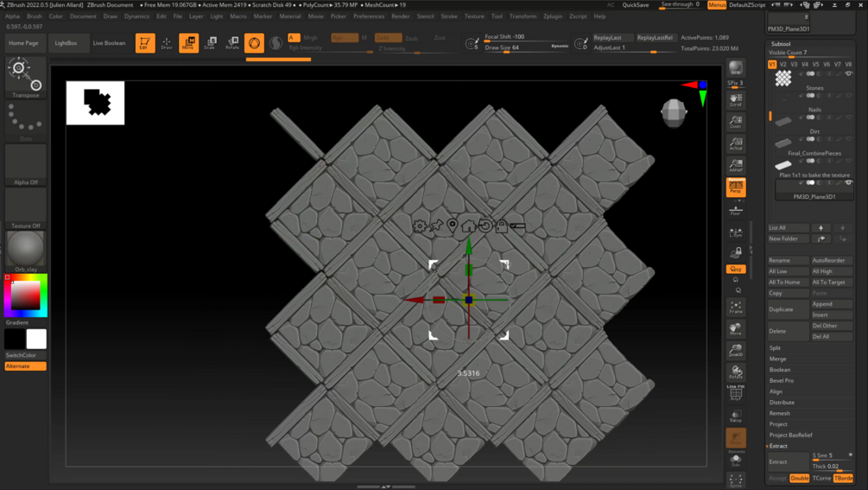Open the Preferences menu
Screen dimensions: 868x490
[369, 16]
